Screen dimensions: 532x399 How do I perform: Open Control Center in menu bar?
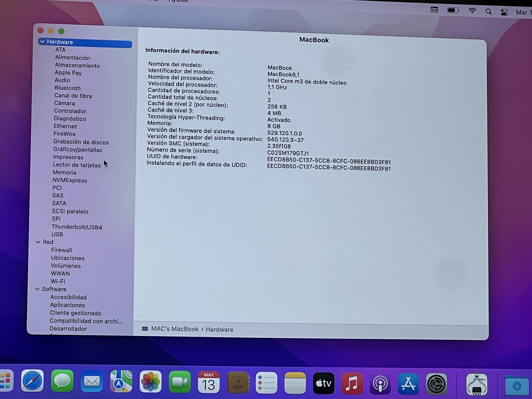click(x=504, y=12)
